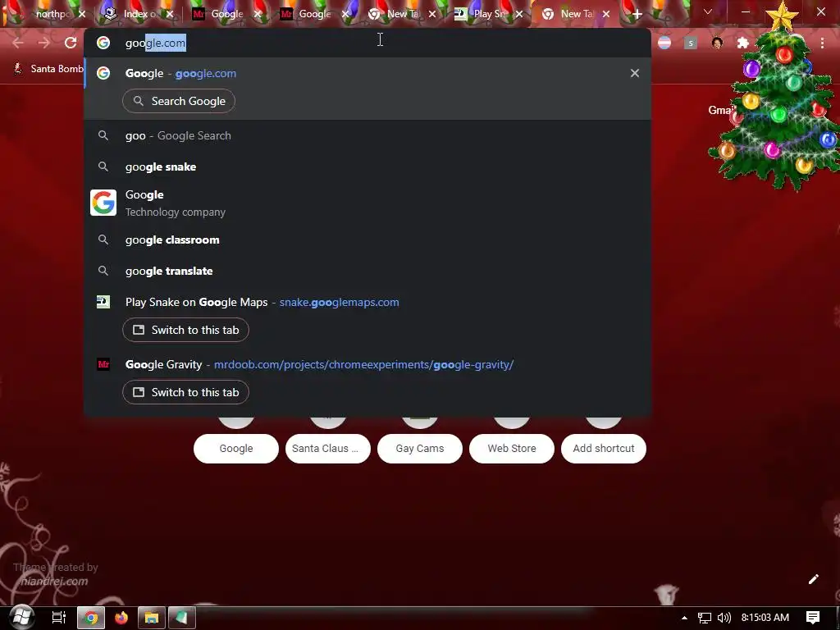Screen dimensions: 840x630
Task: Open the snake.googlemaps.com suggestion
Action: (x=367, y=302)
